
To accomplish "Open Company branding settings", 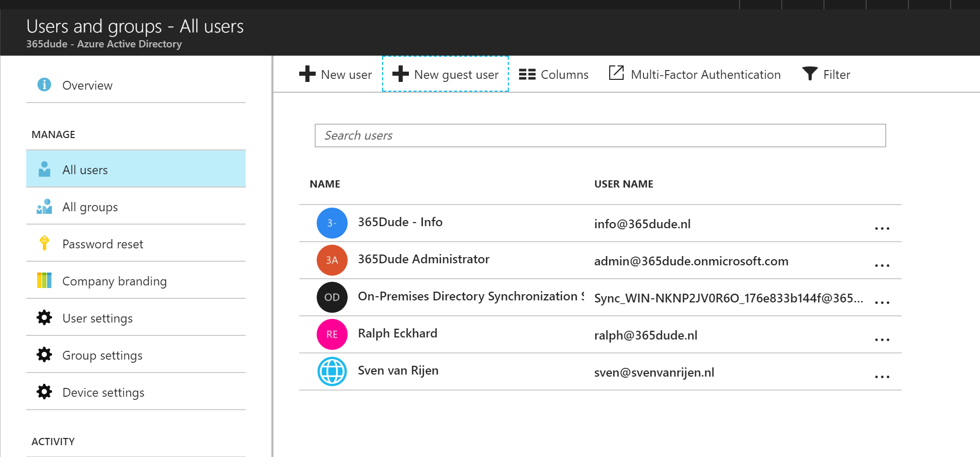I will point(136,280).
